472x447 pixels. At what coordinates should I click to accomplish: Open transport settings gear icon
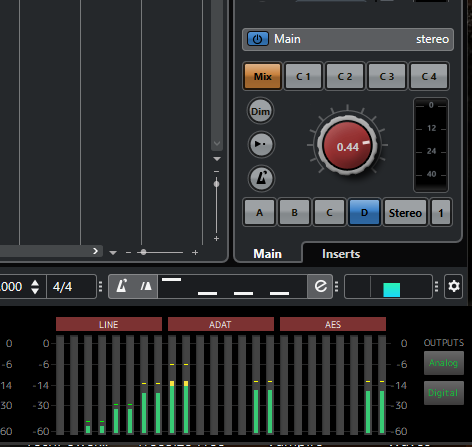point(453,286)
